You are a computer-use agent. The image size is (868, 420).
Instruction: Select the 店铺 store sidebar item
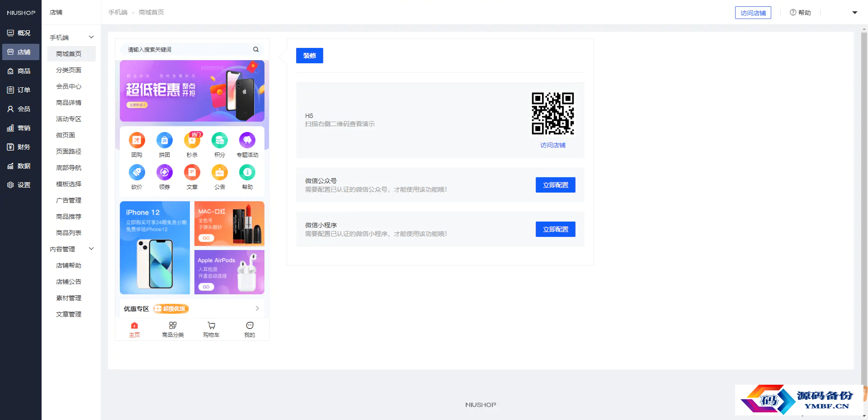pyautogui.click(x=20, y=52)
